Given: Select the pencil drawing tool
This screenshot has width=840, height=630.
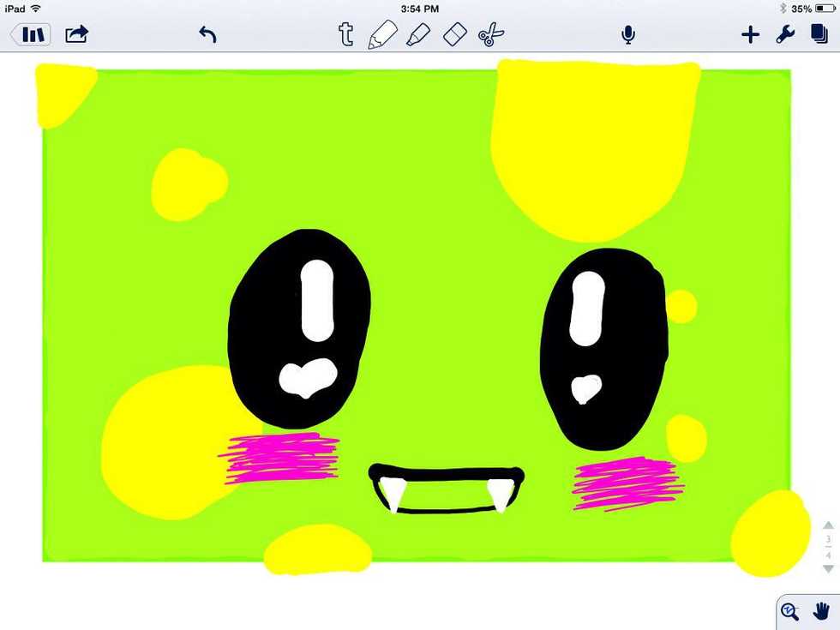Looking at the screenshot, I should click(x=381, y=34).
